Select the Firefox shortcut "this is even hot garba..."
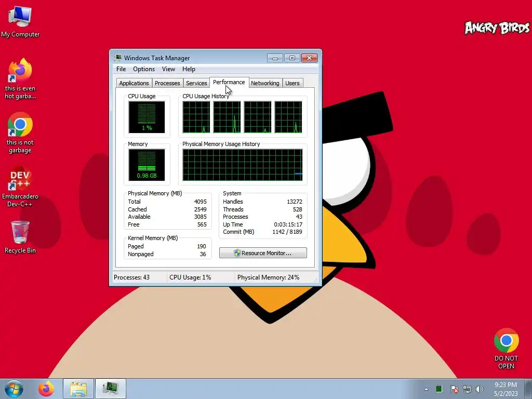Image resolution: width=532 pixels, height=399 pixels. coord(20,79)
